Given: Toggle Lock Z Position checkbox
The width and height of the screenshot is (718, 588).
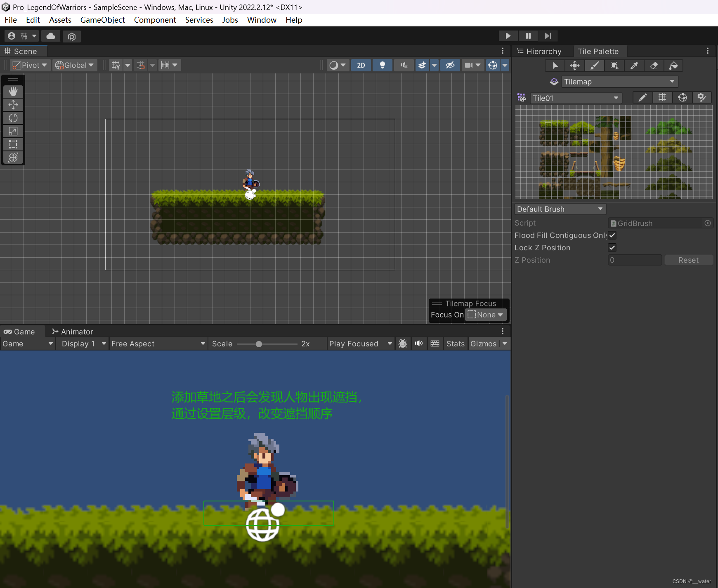Looking at the screenshot, I should point(612,248).
